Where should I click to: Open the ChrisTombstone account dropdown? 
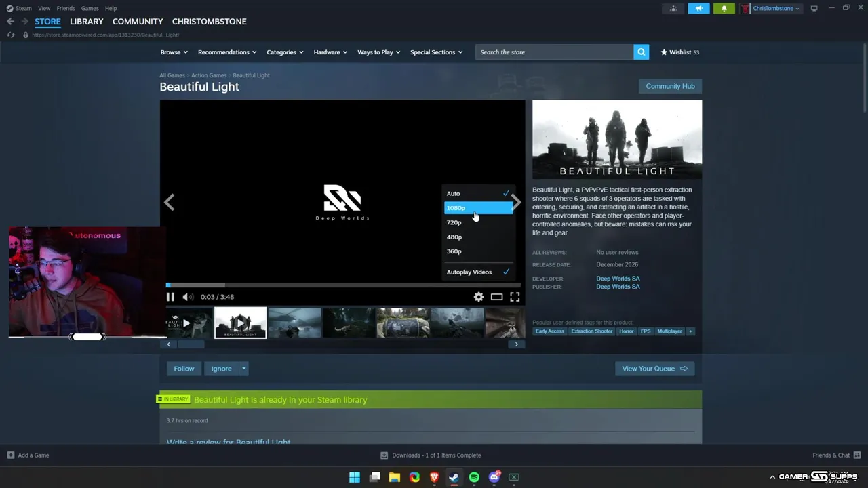(x=776, y=8)
